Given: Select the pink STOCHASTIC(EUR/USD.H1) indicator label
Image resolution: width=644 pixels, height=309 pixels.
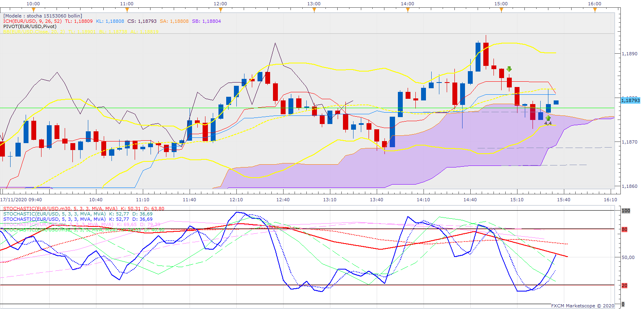Looking at the screenshot, I should [x=58, y=224].
